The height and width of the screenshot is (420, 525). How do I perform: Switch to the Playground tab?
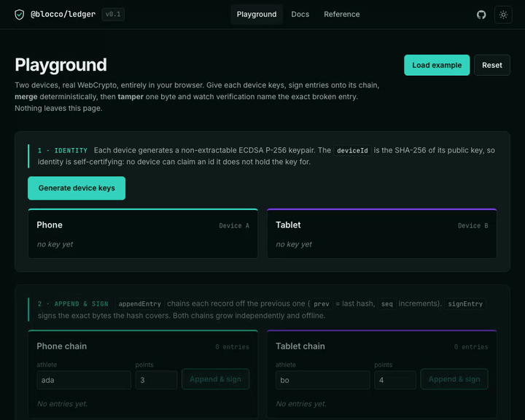(x=257, y=14)
